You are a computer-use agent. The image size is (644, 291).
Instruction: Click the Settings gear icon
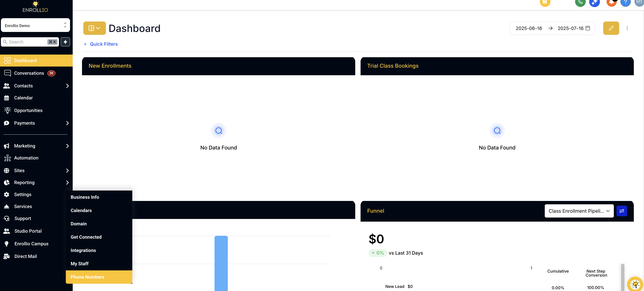tap(7, 195)
